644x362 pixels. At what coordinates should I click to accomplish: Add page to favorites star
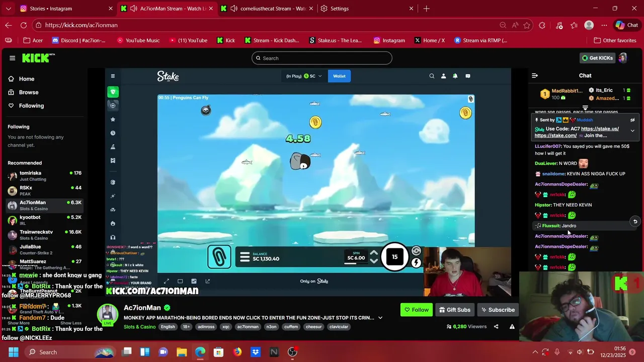pos(527,25)
